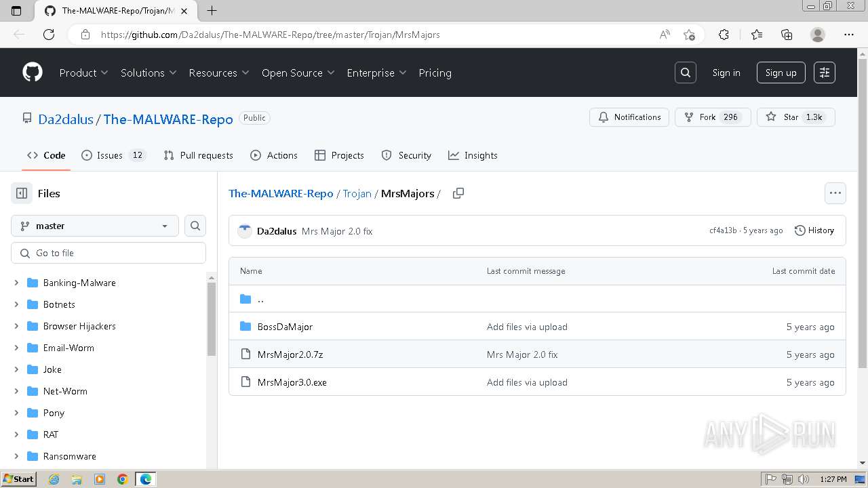Open the Issues tab

(x=114, y=155)
